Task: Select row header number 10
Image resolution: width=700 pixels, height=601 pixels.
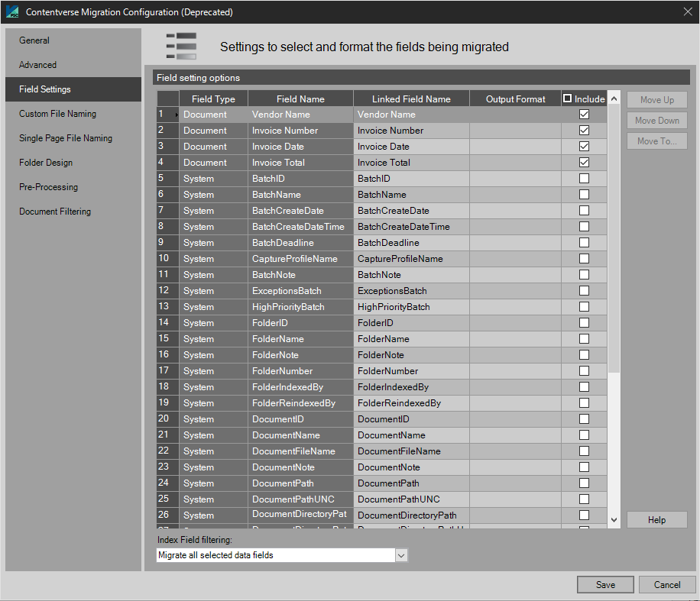Action: 168,259
